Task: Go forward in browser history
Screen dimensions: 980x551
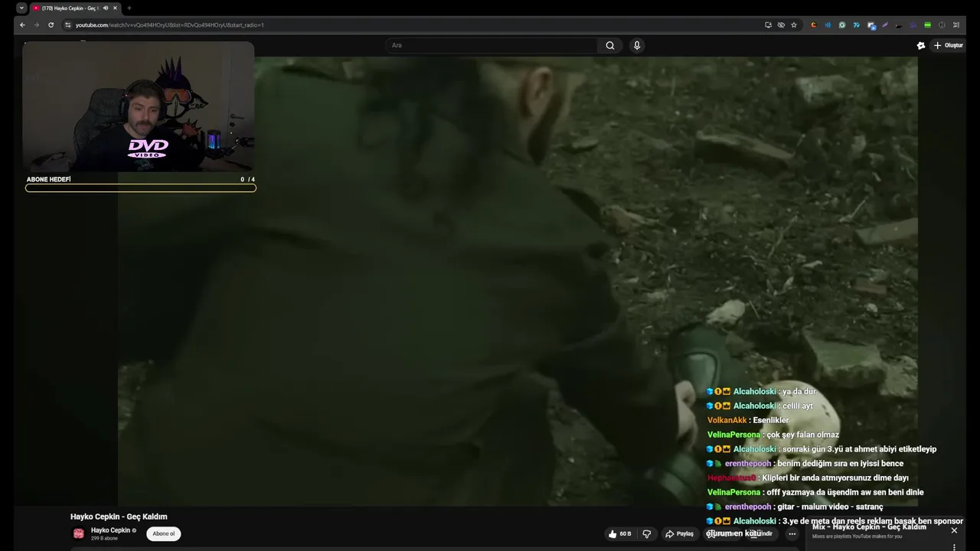Action: coord(36,24)
